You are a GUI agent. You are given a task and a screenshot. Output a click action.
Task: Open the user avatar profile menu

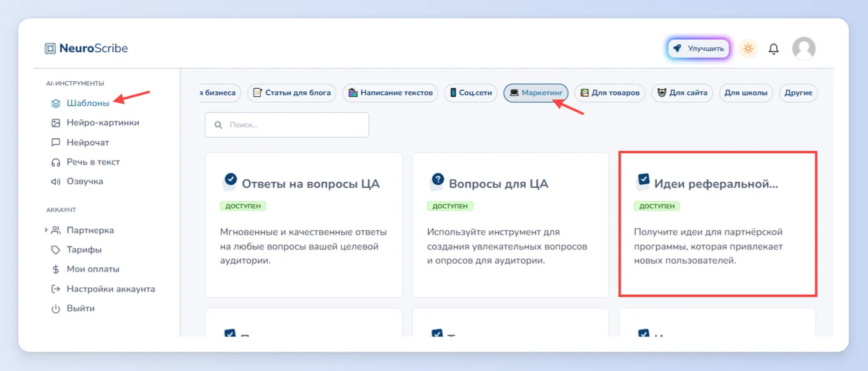click(804, 48)
